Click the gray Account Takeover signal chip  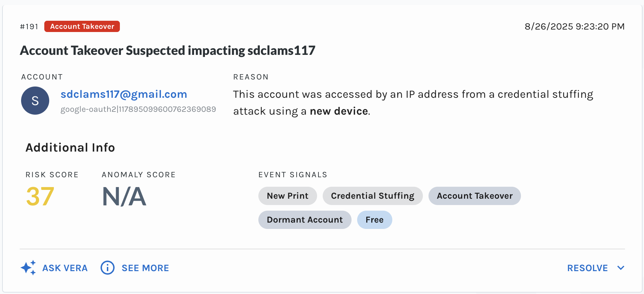[475, 196]
